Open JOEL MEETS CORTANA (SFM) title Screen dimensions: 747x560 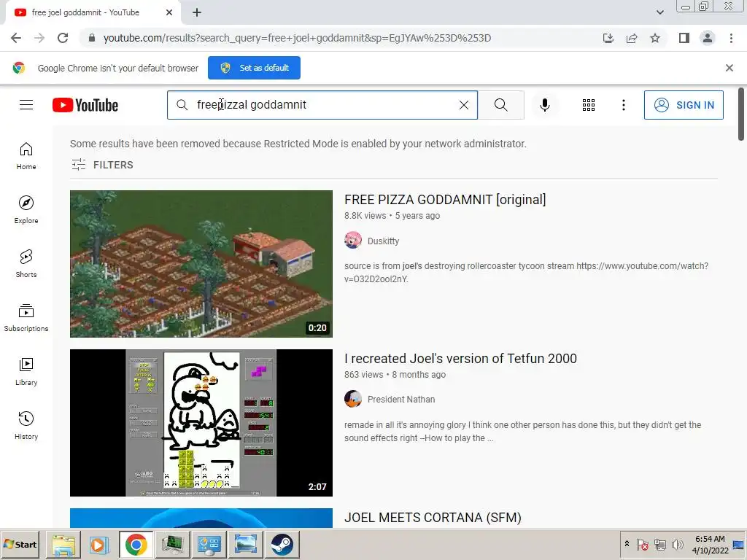pos(433,518)
